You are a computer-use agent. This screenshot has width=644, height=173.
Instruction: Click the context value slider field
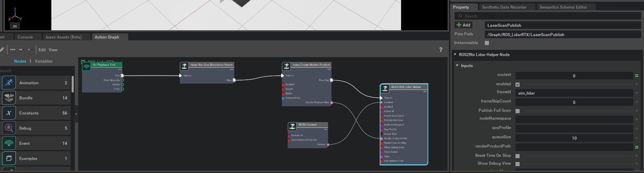pos(574,76)
